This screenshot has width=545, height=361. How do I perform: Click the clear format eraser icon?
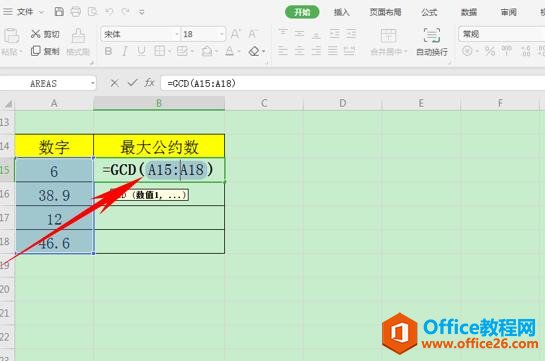pos(254,51)
